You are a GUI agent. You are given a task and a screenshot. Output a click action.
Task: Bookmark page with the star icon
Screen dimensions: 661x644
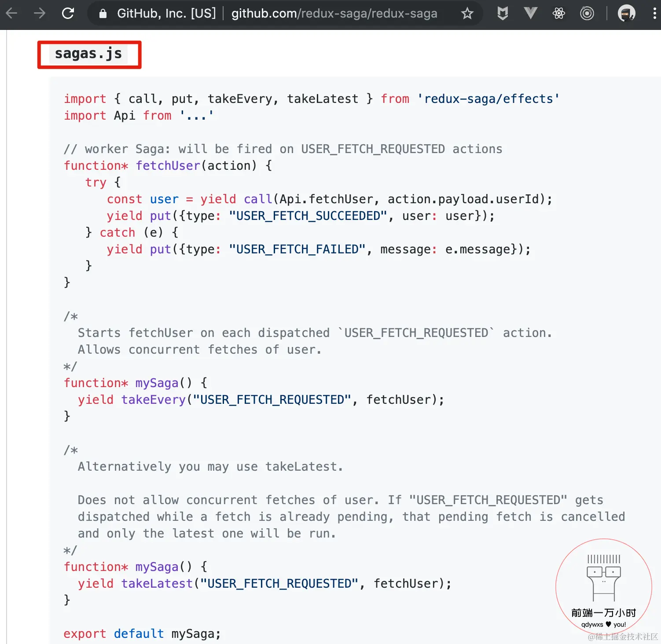[x=467, y=14]
